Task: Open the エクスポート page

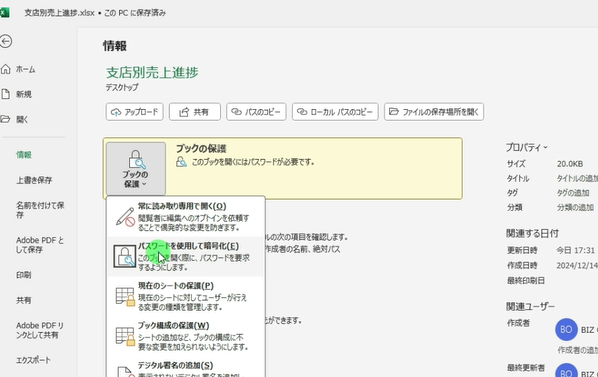Action: pyautogui.click(x=33, y=360)
